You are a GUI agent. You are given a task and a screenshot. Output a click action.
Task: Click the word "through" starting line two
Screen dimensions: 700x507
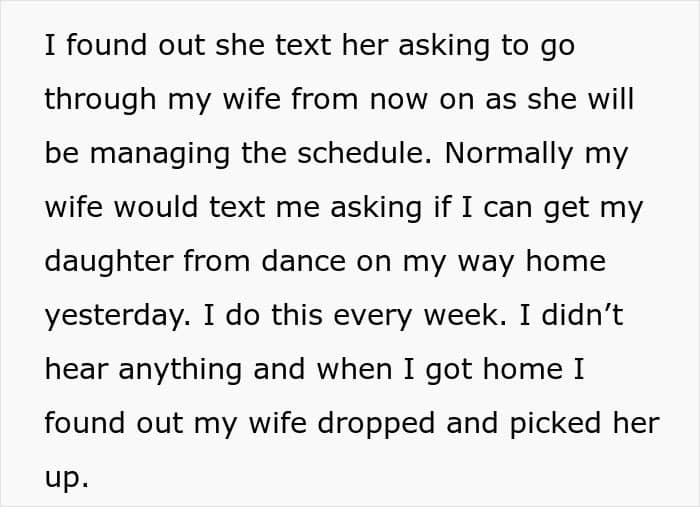(102, 100)
